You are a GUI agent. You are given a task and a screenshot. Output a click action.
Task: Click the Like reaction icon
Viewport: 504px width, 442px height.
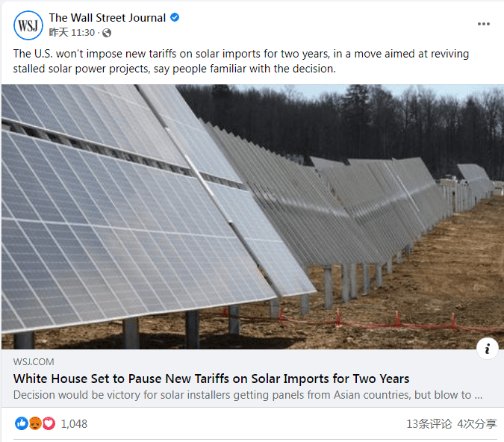21,424
